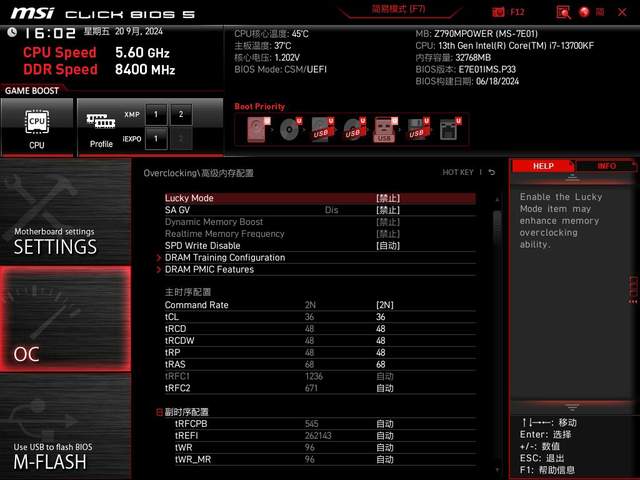The width and height of the screenshot is (640, 480).
Task: Select the USB key boot device icon
Action: click(386, 130)
